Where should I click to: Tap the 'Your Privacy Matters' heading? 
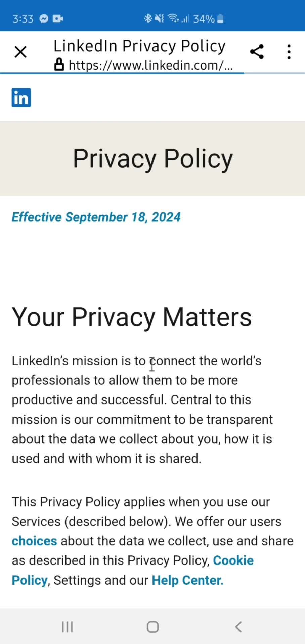pyautogui.click(x=132, y=317)
